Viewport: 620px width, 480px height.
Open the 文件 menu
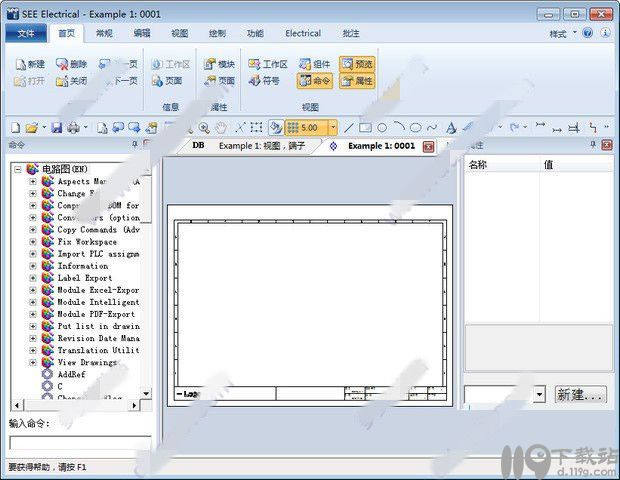click(x=26, y=33)
